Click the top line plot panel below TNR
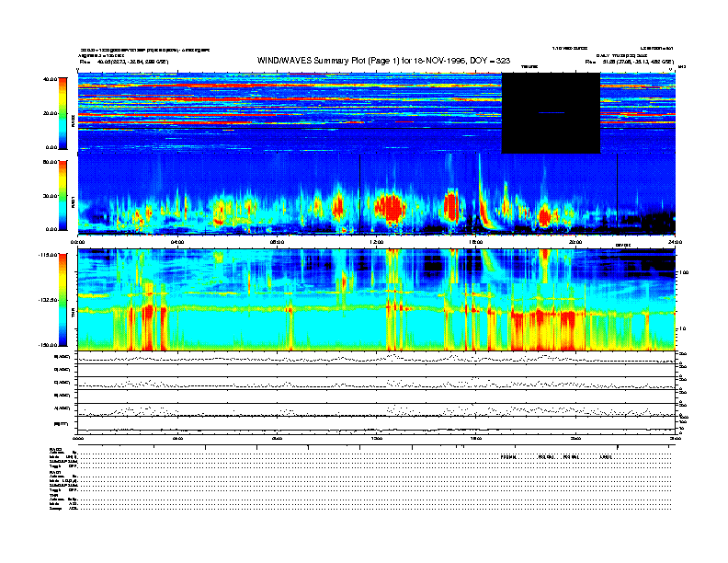This screenshot has width=728, height=563. tap(376, 357)
